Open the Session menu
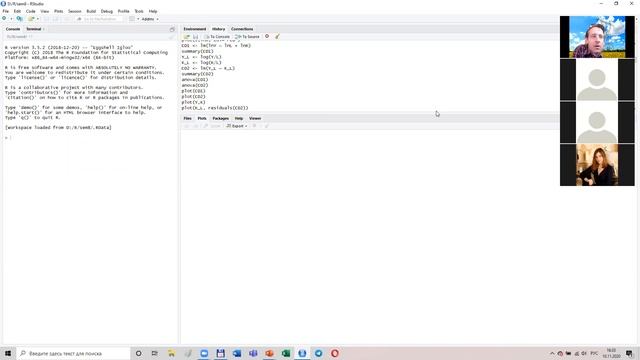 pos(75,11)
